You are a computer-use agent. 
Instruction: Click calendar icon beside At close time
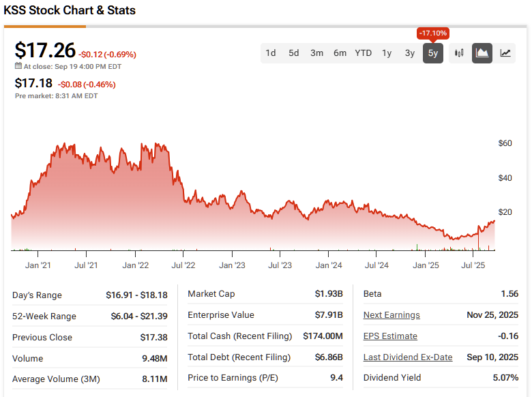point(18,66)
